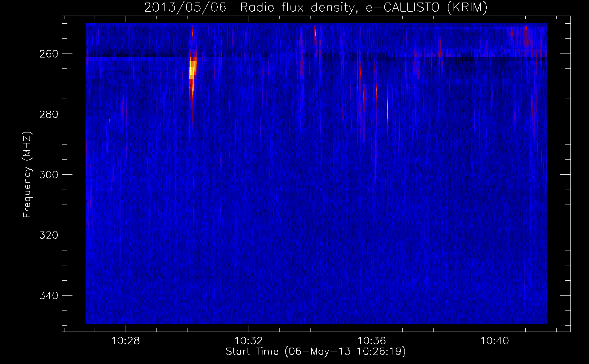The width and height of the screenshot is (589, 364).
Task: Click the 340 frequency tick label
Action: [48, 296]
